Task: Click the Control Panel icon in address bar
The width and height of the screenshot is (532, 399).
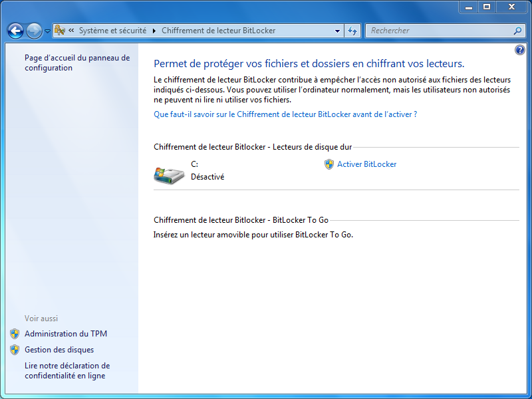Action: click(x=60, y=31)
